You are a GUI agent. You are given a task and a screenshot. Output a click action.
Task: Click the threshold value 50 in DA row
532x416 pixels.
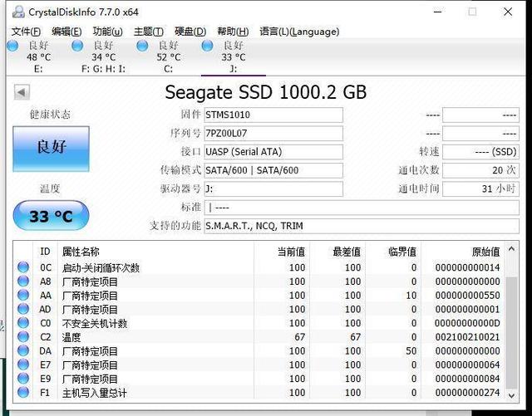tap(411, 351)
